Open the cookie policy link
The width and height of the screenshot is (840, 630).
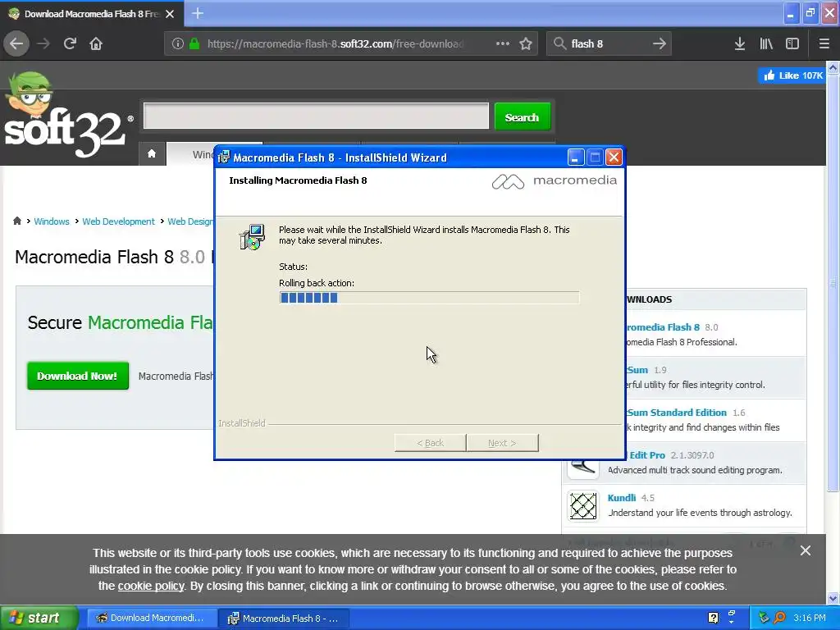point(151,586)
